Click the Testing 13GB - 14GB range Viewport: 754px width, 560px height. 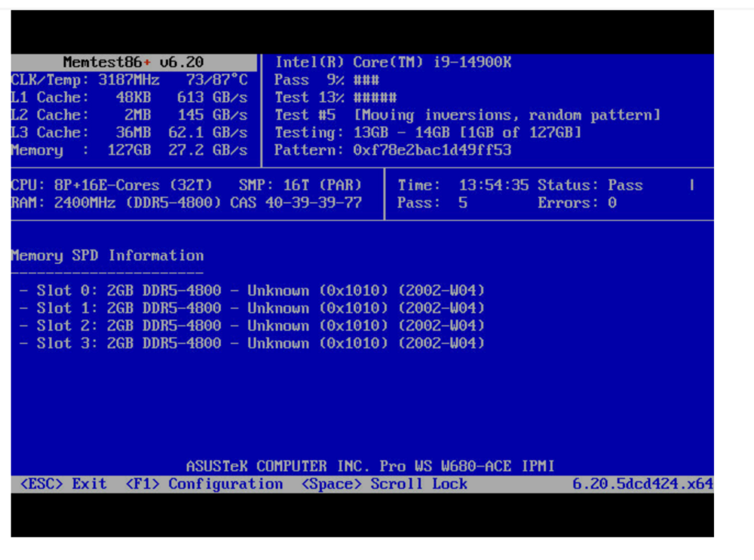tap(428, 132)
